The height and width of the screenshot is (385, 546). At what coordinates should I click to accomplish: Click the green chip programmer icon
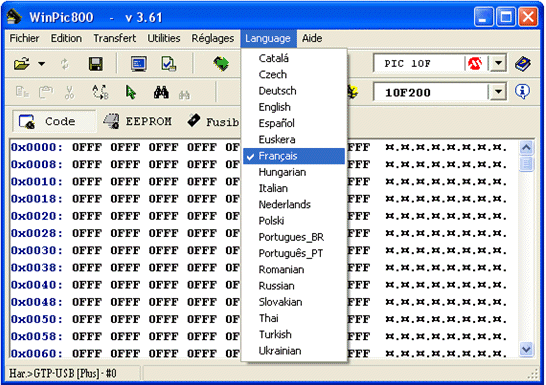[221, 64]
